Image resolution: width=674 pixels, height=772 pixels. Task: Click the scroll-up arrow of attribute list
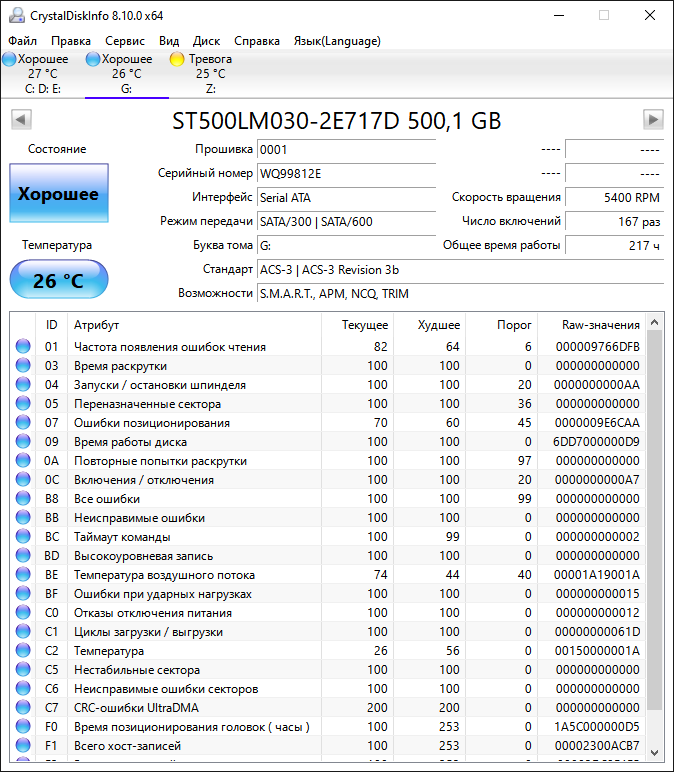(x=654, y=322)
